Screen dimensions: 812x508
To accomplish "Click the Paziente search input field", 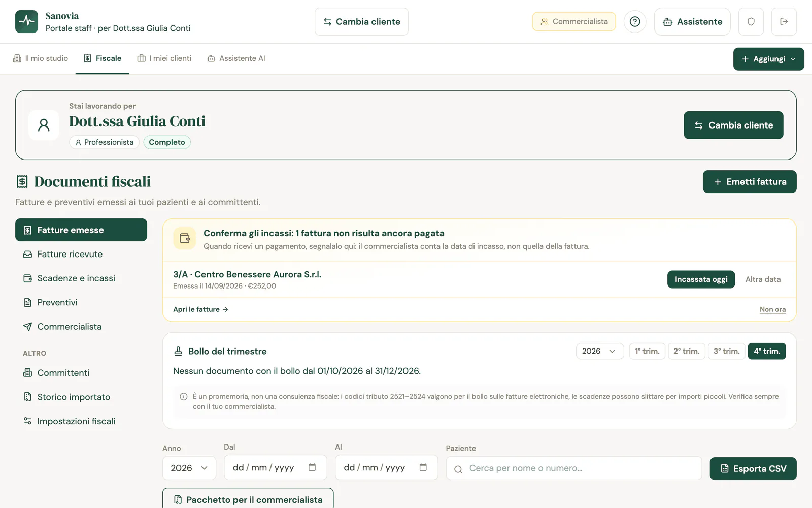I will point(574,468).
